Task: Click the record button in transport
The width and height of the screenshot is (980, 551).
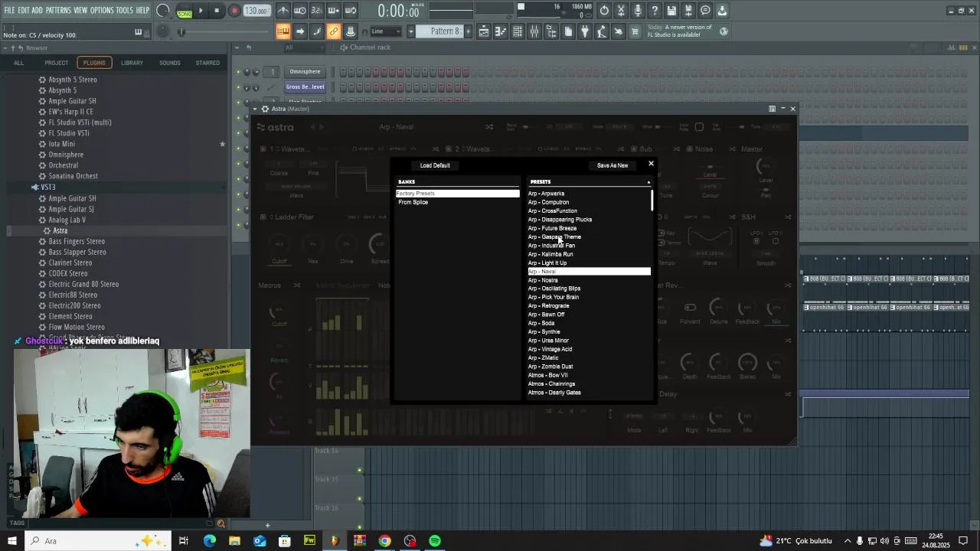Action: 234,11
